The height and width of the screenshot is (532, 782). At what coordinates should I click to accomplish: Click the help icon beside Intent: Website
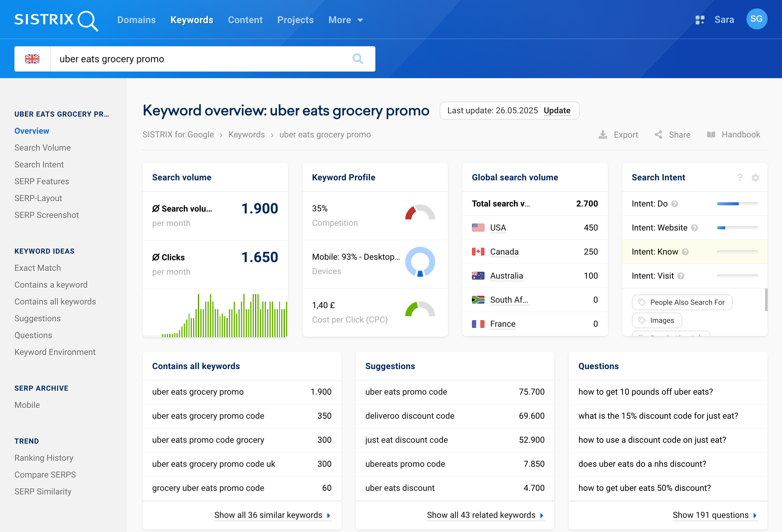tap(694, 228)
